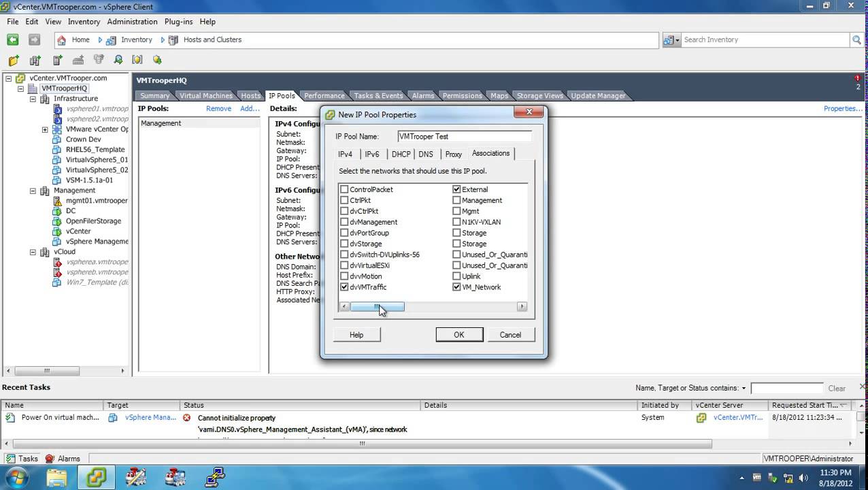
Task: Switch to the DHCP tab in the dialog
Action: click(401, 154)
